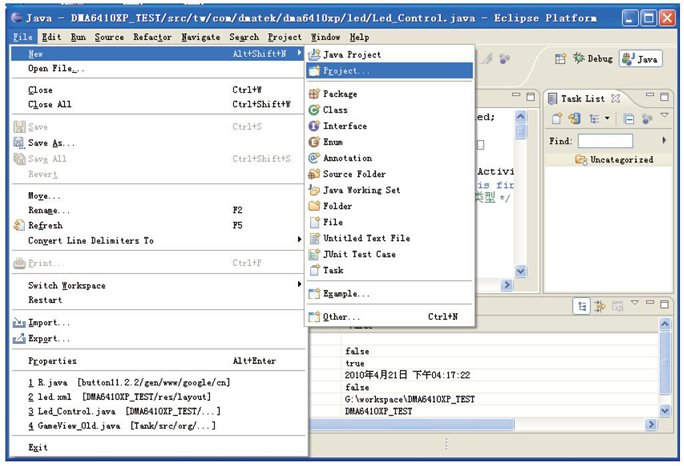Viewport: 684px width, 466px height.
Task: Open Properties from File menu
Action: click(157, 361)
